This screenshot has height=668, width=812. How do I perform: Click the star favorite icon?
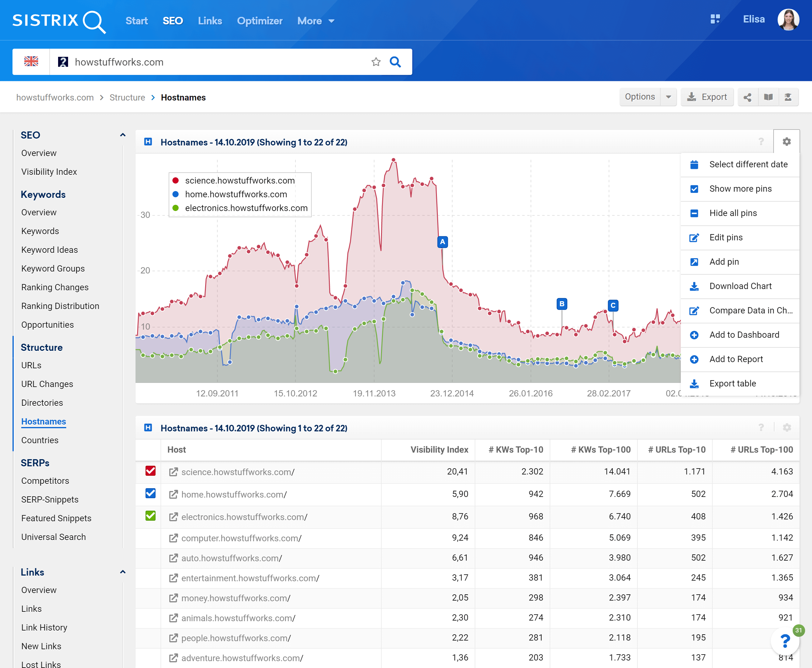(x=376, y=62)
